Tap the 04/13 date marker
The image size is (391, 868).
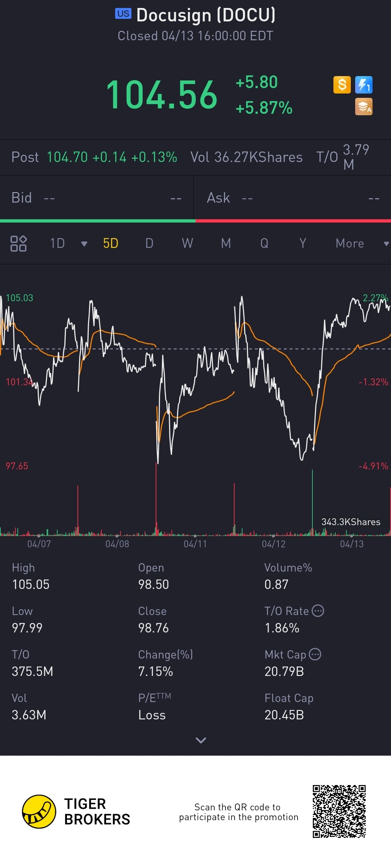pyautogui.click(x=352, y=544)
